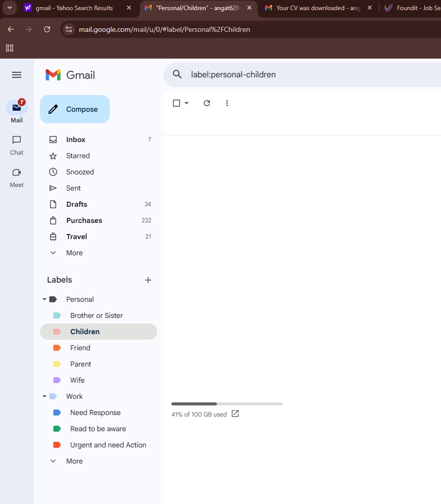This screenshot has height=504, width=441.
Task: Open Meet from the side rail
Action: point(17,178)
